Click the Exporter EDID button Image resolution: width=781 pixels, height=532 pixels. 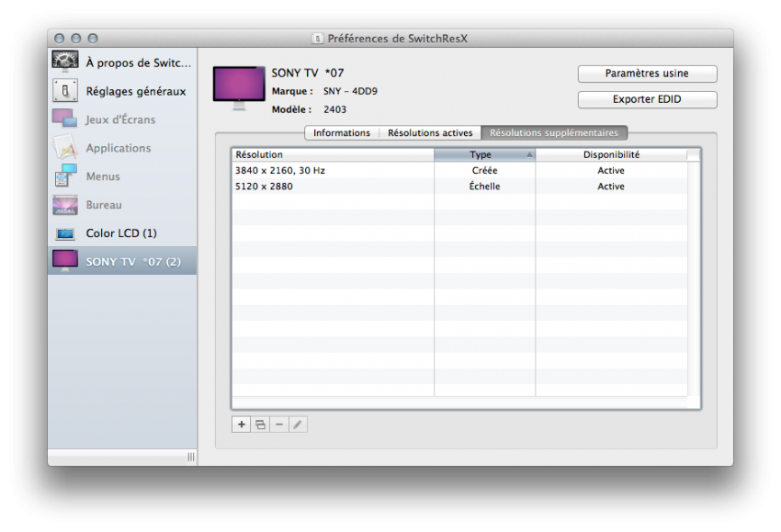point(647,99)
